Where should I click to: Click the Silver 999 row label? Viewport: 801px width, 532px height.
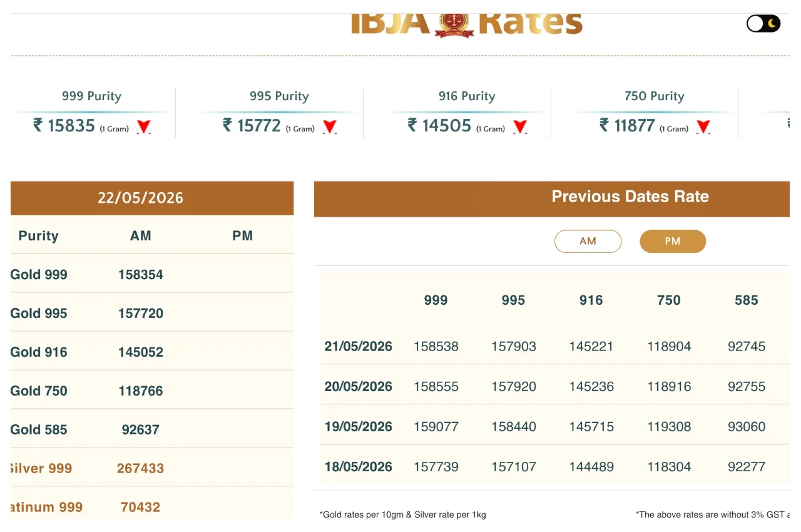(x=41, y=469)
